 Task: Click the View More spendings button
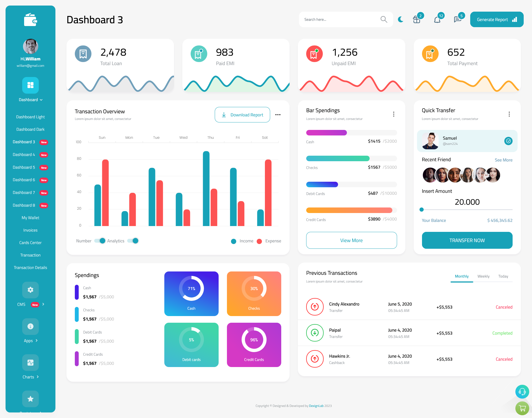[x=352, y=240]
